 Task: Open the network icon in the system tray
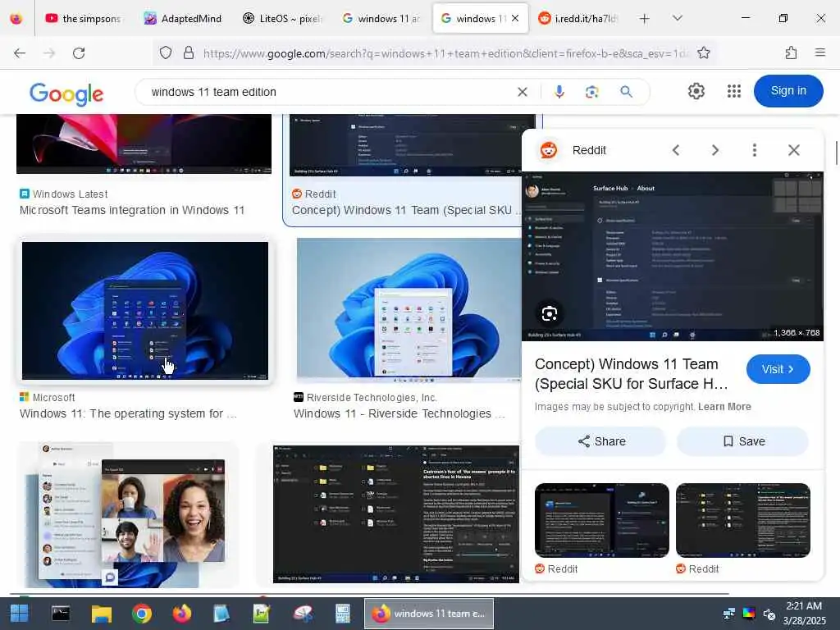[728, 614]
